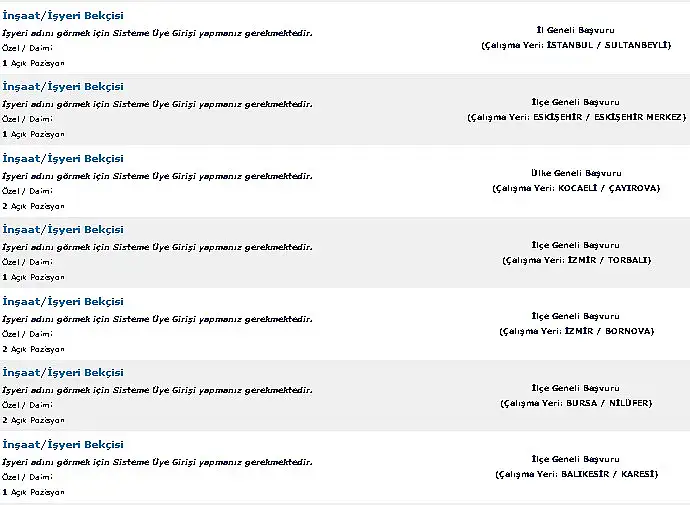Click the member login notice in the first listing
690x505 pixels.
pyautogui.click(x=157, y=33)
